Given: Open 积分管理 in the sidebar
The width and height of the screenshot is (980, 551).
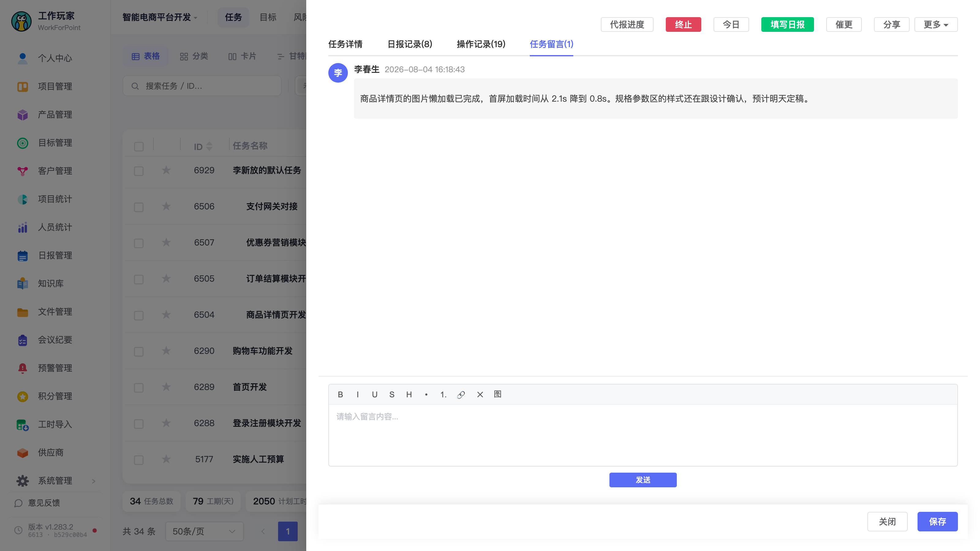Looking at the screenshot, I should point(55,396).
